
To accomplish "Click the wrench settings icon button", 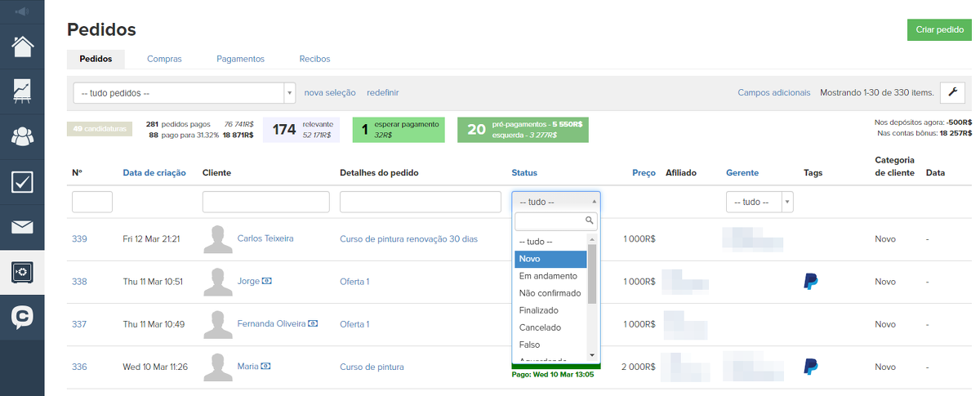I will [952, 92].
